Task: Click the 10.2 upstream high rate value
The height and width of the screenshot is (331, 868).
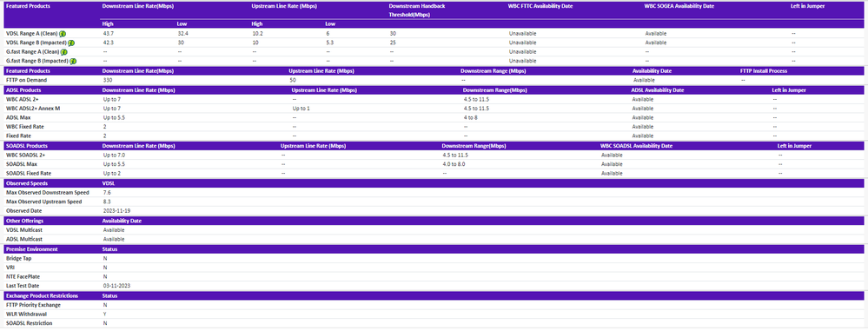Action: [x=257, y=34]
